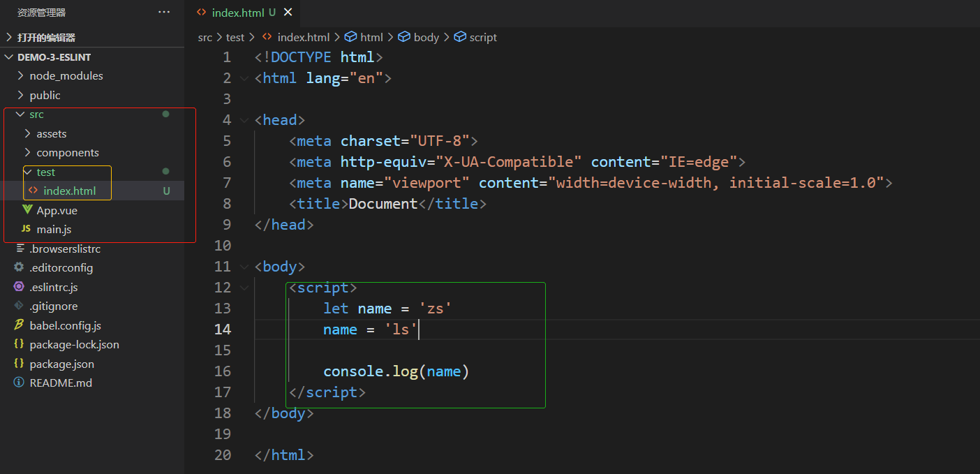Open App.vue file
Image resolution: width=980 pixels, height=474 pixels.
(x=92, y=210)
